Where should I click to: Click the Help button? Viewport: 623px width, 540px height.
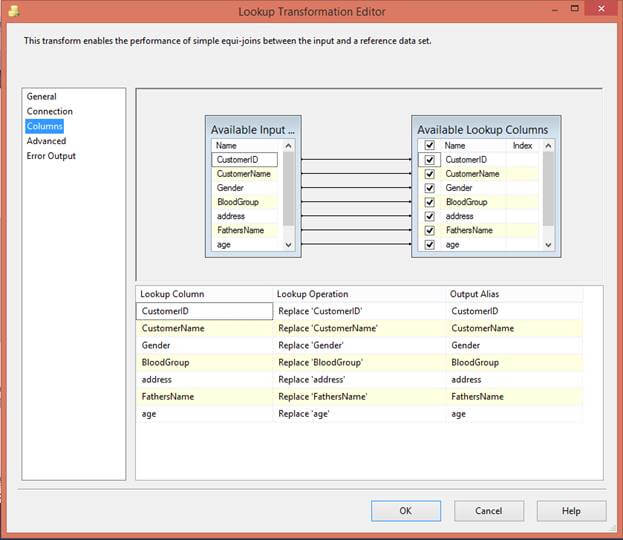tap(571, 511)
